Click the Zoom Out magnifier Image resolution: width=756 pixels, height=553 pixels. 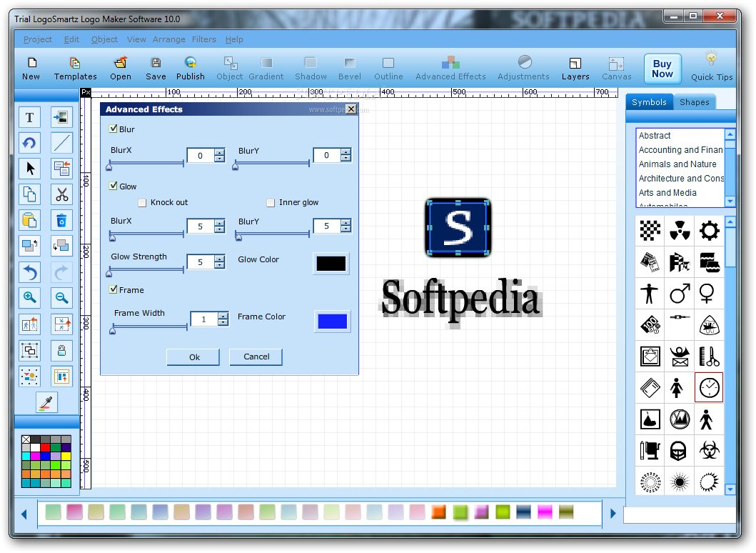coord(61,298)
